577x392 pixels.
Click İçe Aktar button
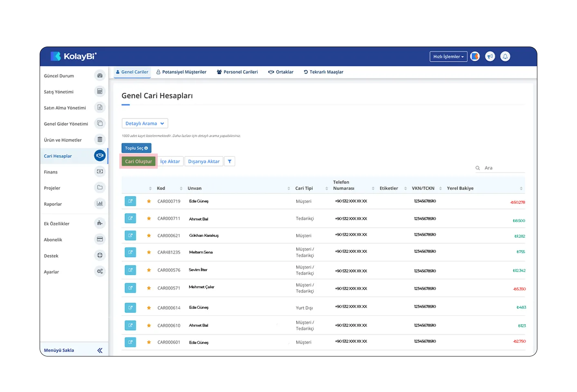[x=170, y=161]
